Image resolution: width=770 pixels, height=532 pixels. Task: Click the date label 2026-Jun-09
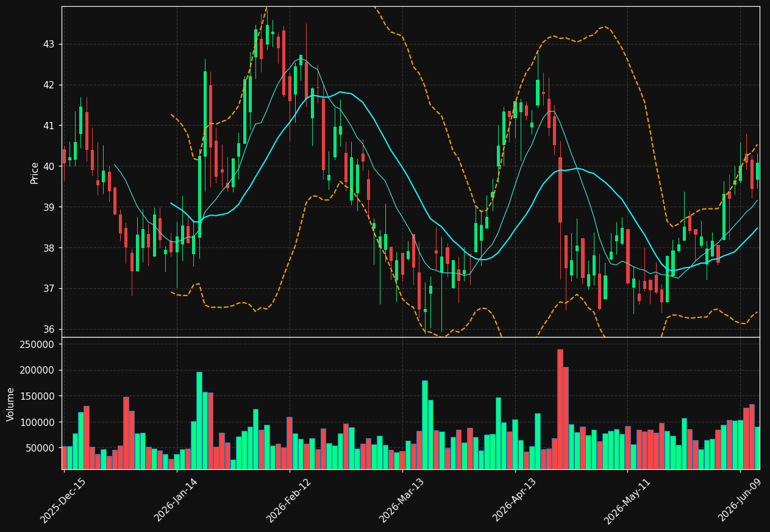pos(740,500)
